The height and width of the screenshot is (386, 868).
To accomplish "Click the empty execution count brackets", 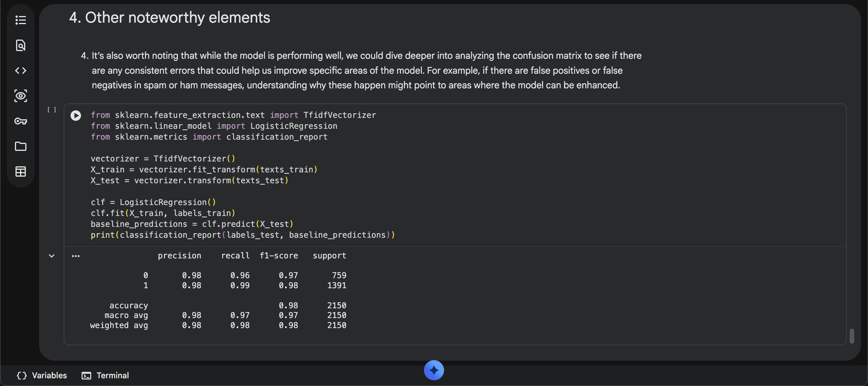I will click(x=52, y=110).
